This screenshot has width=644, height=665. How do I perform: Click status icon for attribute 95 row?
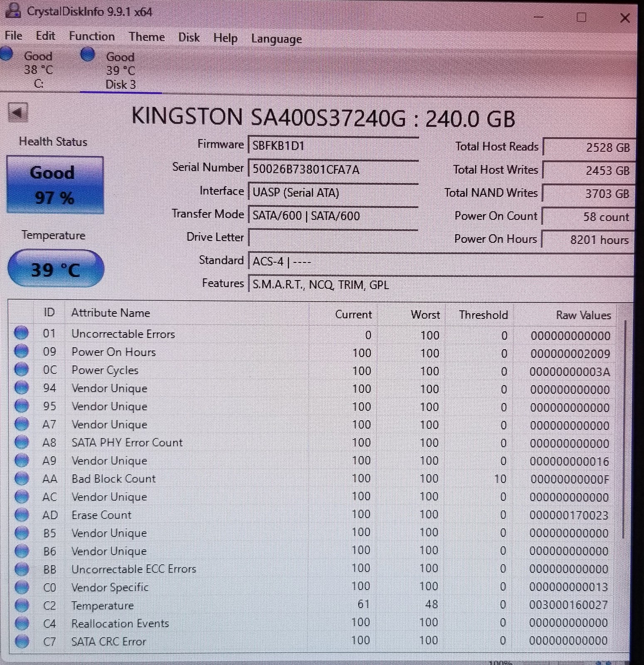(21, 405)
